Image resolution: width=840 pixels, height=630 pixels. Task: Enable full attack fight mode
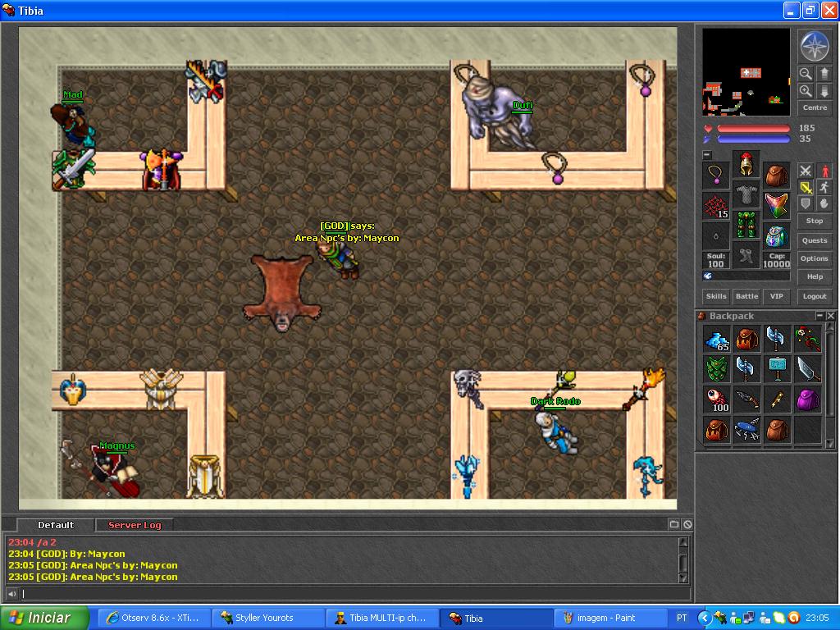806,171
